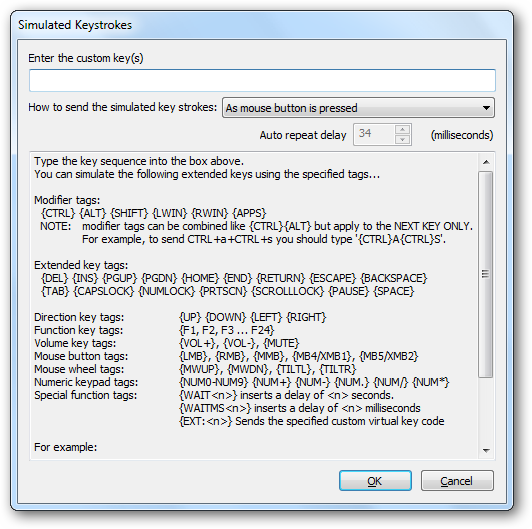Image resolution: width=532 pixels, height=529 pixels.
Task: Click the 'Enter the custom key(s)' label
Action: click(x=86, y=58)
